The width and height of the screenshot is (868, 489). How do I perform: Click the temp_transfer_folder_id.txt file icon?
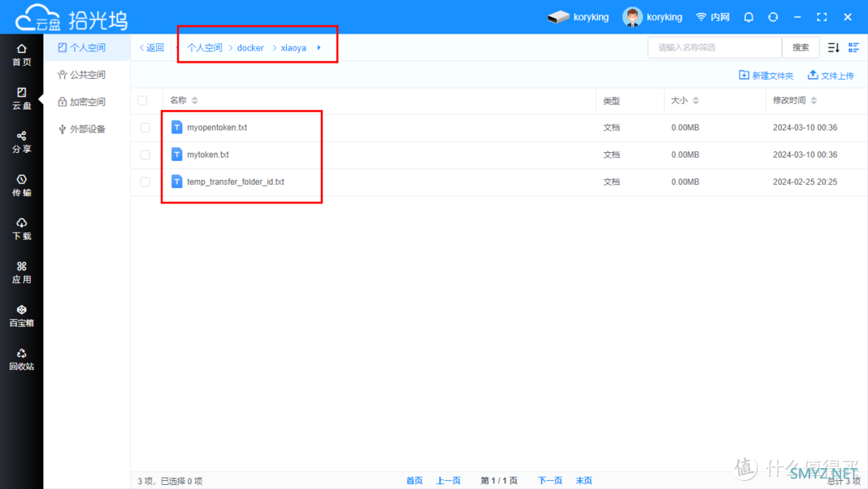point(177,182)
